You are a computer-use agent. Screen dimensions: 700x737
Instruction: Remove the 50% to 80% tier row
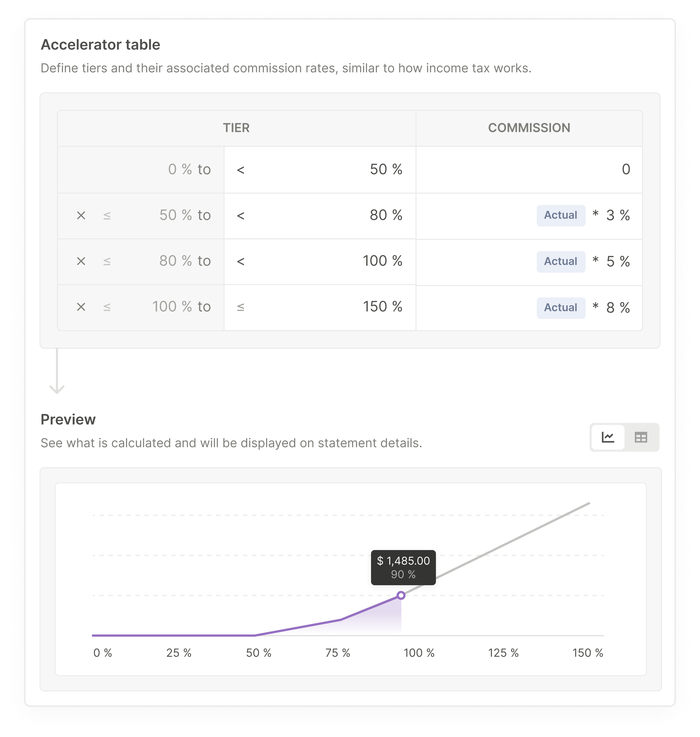pyautogui.click(x=81, y=216)
